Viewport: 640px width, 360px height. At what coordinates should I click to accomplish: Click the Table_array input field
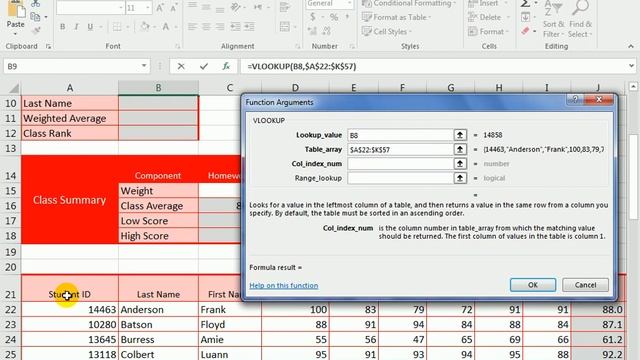[x=400, y=149]
